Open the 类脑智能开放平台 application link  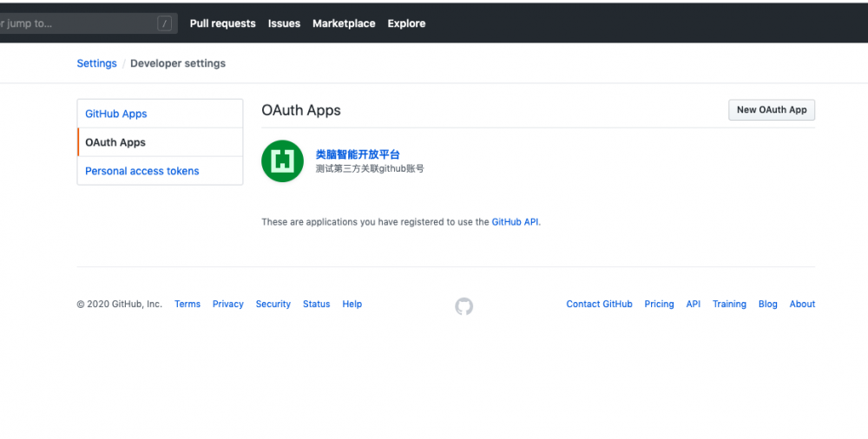(x=358, y=154)
